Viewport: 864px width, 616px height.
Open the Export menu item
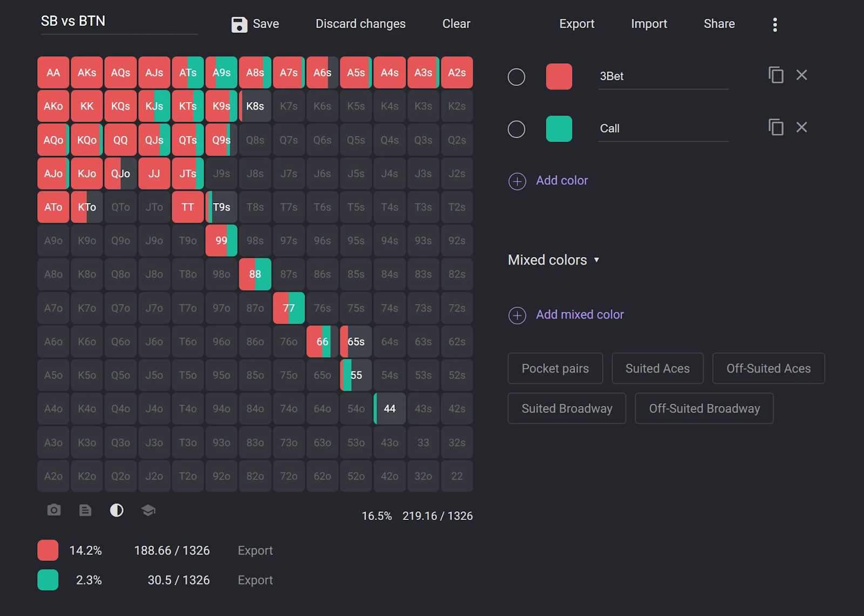(x=577, y=24)
